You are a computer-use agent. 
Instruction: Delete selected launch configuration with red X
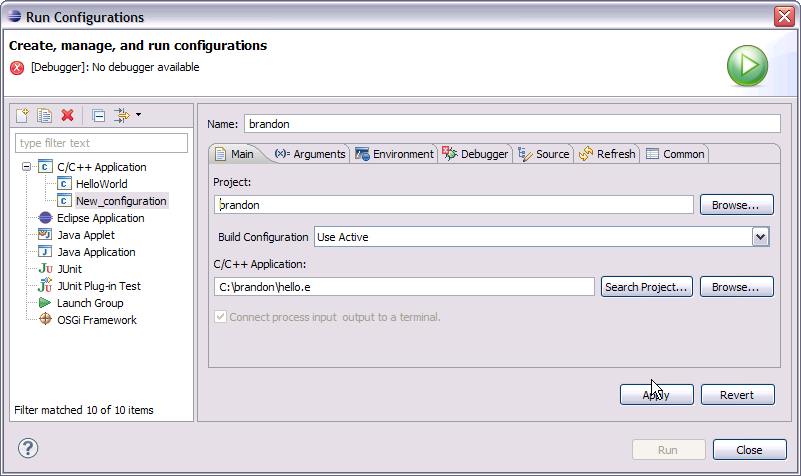click(67, 115)
